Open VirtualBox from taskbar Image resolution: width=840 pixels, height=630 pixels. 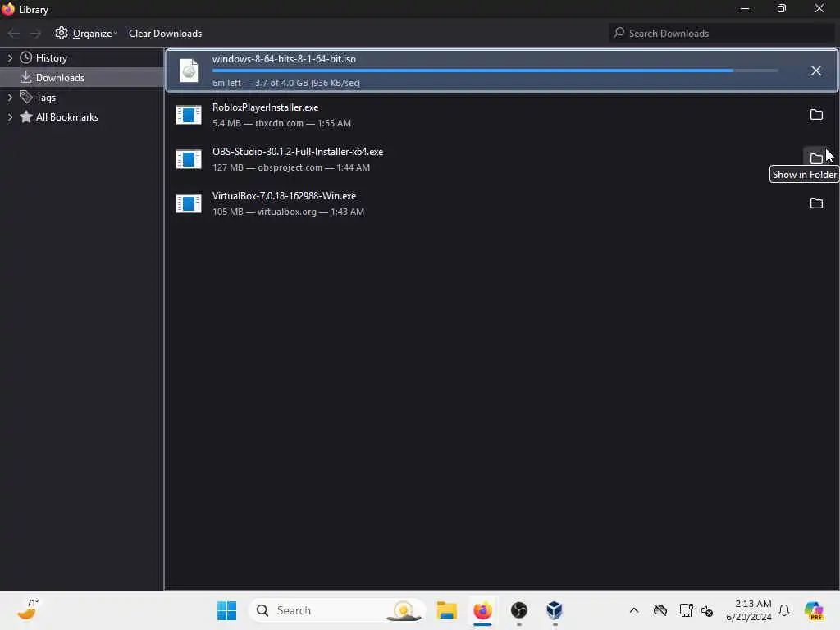pyautogui.click(x=555, y=610)
